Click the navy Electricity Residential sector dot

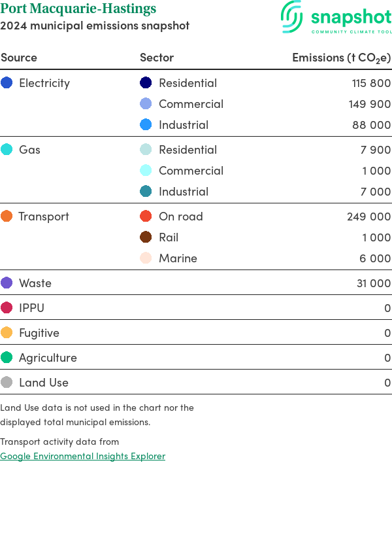[146, 83]
